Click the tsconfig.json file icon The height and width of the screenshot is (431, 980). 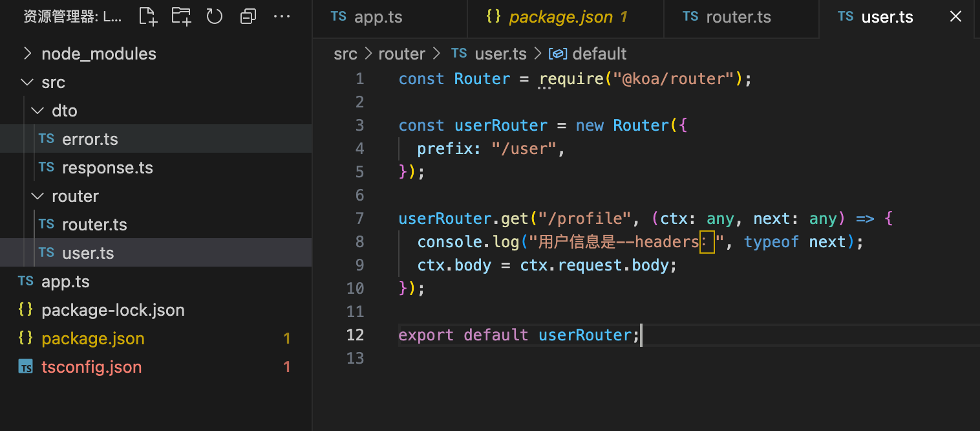click(x=25, y=366)
